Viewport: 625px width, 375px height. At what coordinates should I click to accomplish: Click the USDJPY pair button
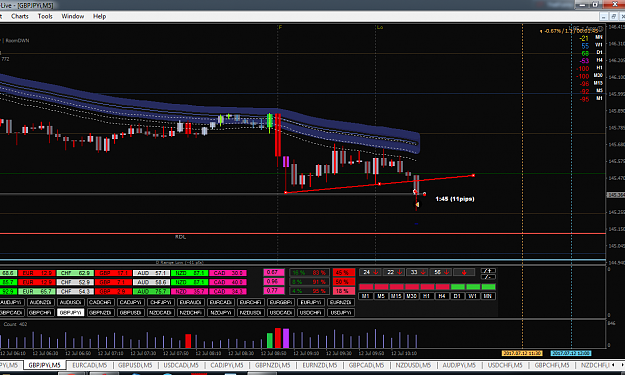pyautogui.click(x=341, y=313)
